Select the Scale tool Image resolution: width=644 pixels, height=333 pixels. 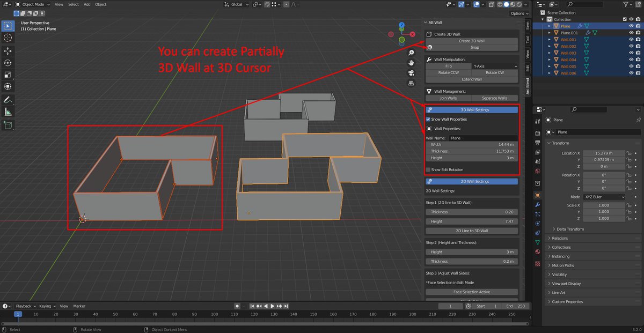click(8, 75)
